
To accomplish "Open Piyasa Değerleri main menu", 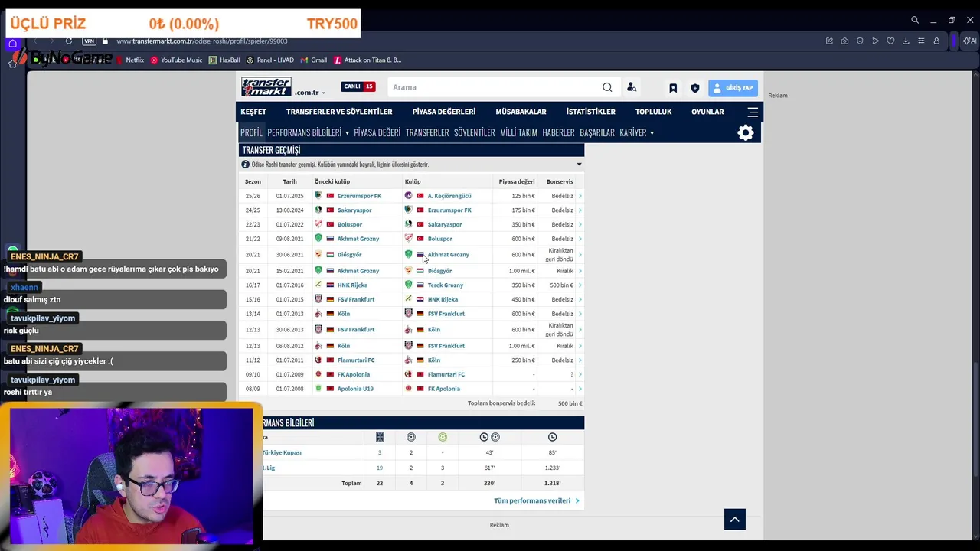I will click(444, 112).
